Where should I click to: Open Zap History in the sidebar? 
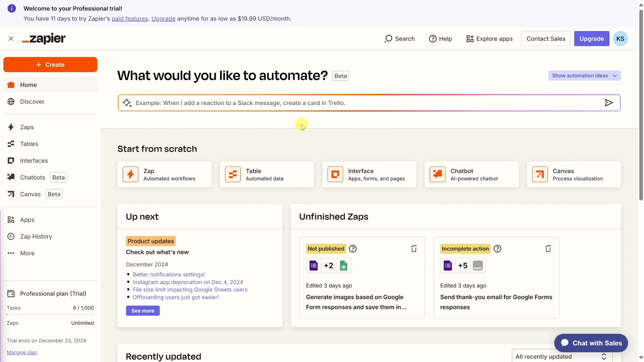click(x=50, y=236)
